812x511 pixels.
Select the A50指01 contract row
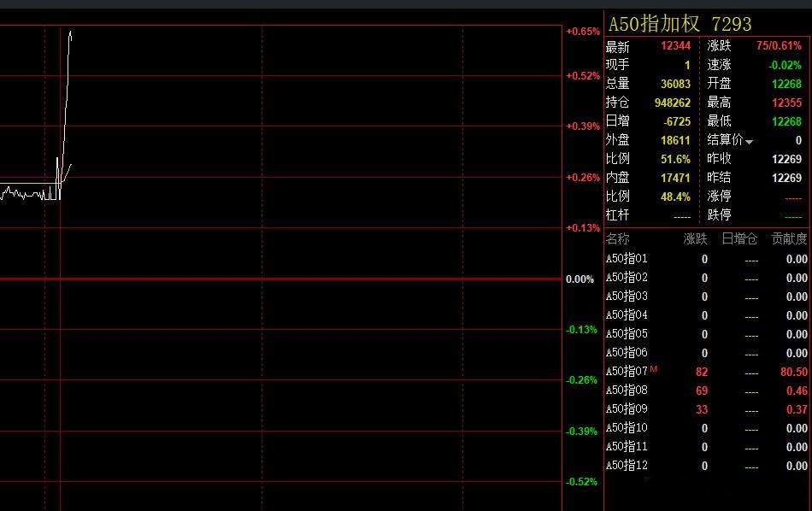pyautogui.click(x=707, y=258)
